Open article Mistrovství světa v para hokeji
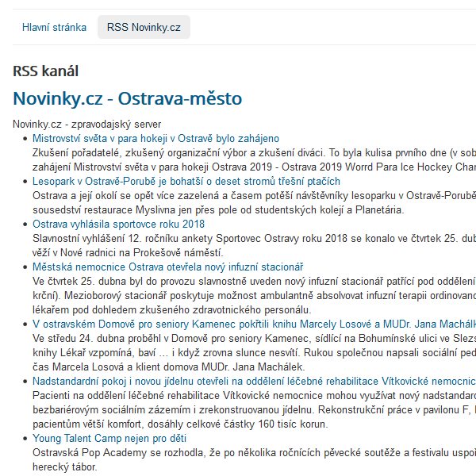 pos(155,139)
